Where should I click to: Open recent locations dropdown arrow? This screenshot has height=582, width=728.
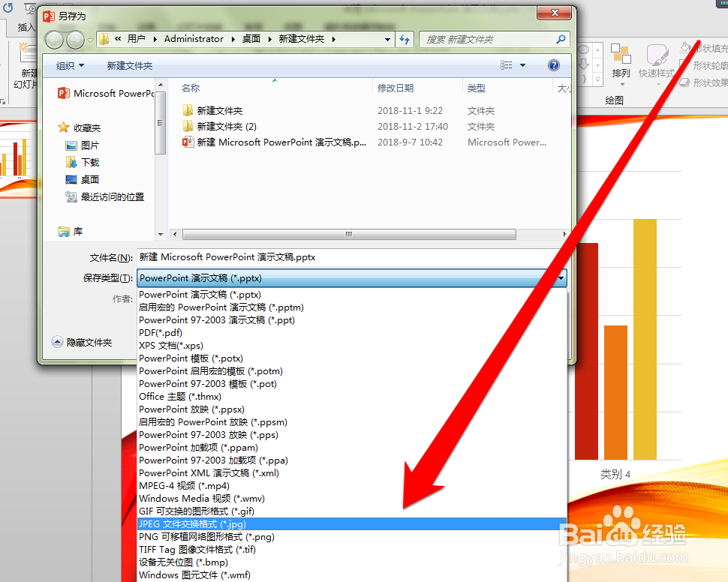coord(90,40)
